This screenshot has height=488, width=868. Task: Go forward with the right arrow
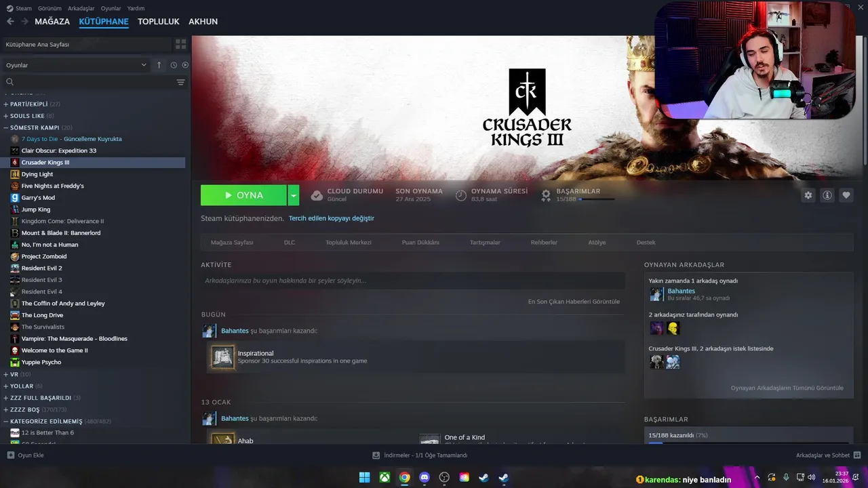point(24,22)
